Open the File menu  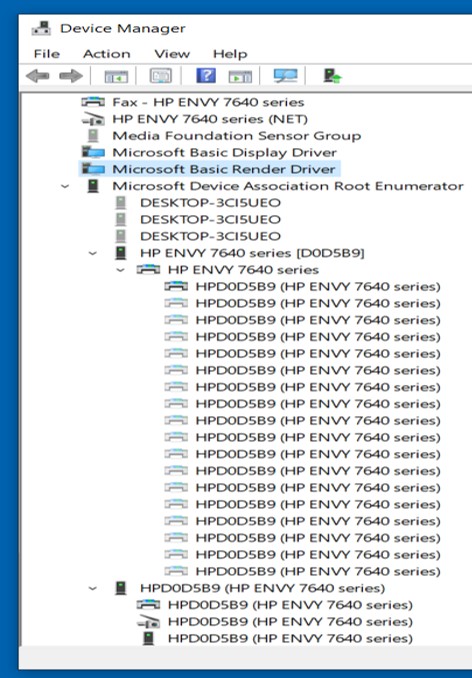point(47,54)
